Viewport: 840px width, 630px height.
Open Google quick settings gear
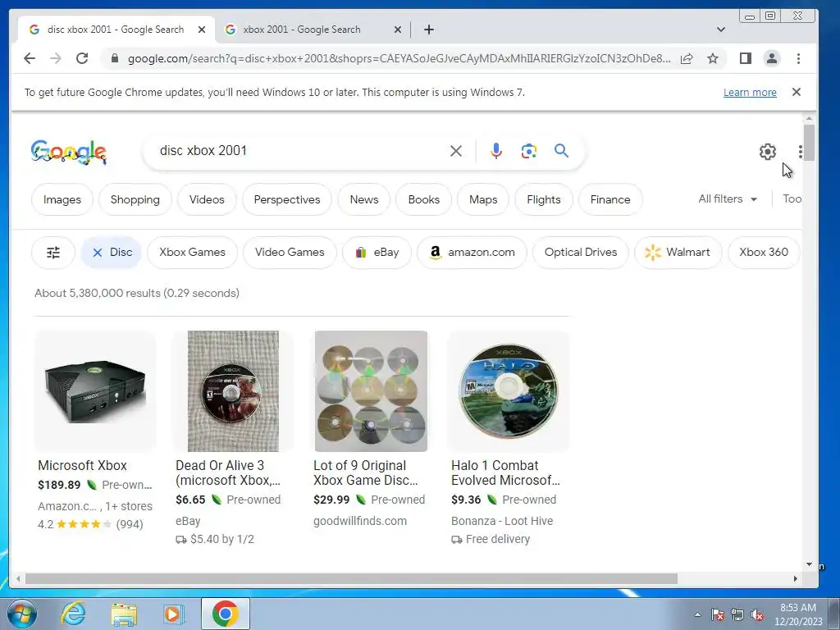768,152
